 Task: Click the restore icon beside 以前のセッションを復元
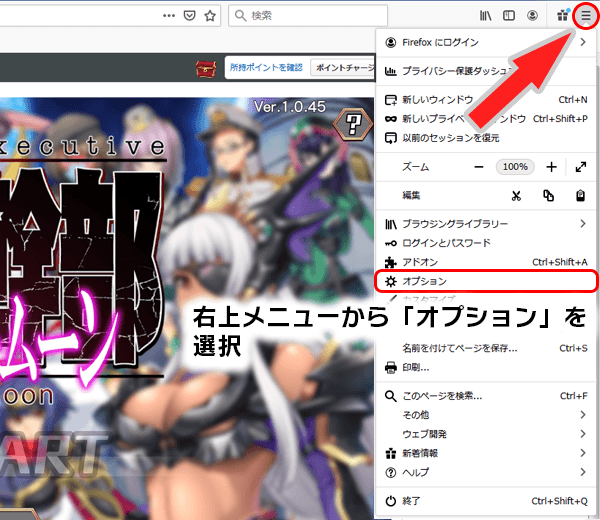391,138
